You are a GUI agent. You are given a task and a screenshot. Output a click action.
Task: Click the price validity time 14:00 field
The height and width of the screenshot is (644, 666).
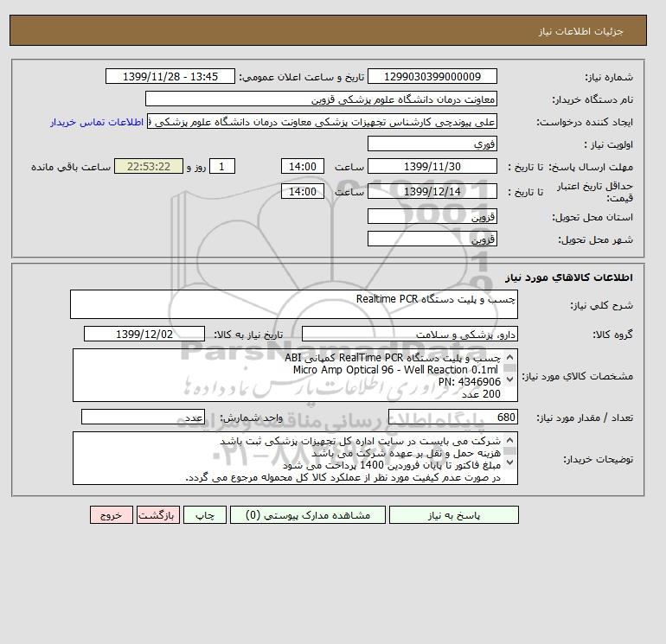coord(303,191)
